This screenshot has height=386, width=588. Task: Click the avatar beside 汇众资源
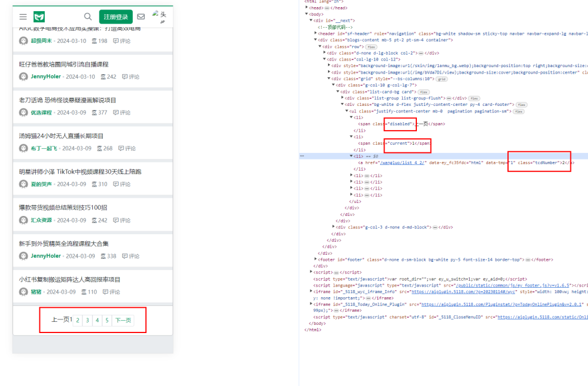click(24, 220)
